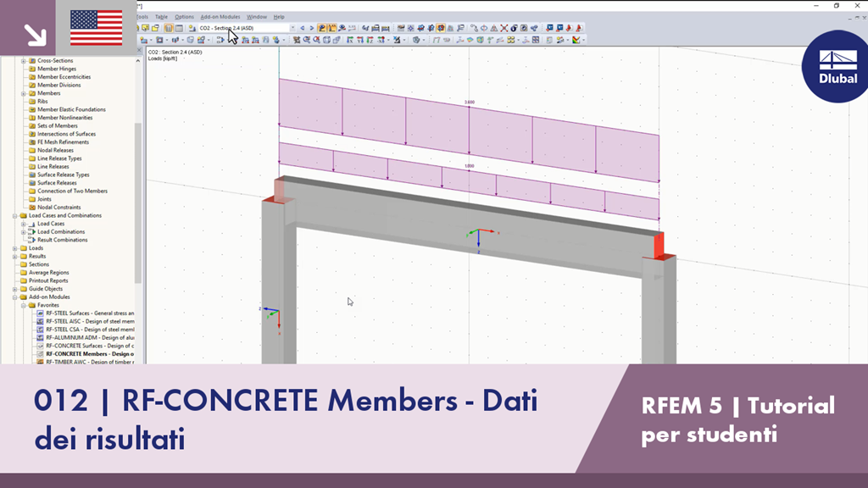
Task: Open the Add-on Modules menu
Action: 220,17
